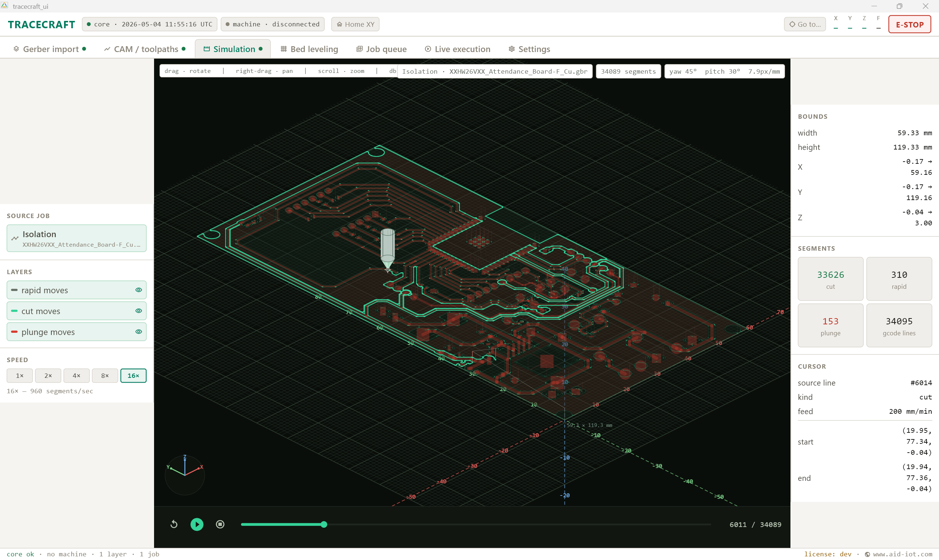939x560 pixels.
Task: Click the Job queue list icon
Action: coord(359,49)
